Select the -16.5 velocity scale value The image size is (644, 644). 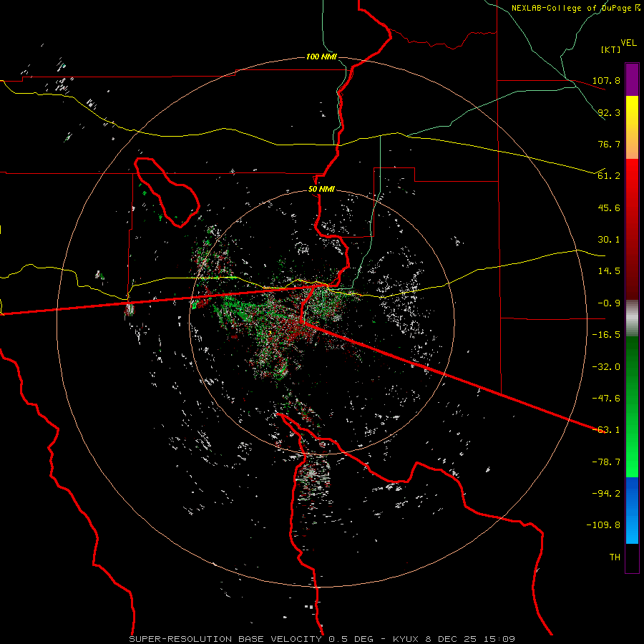tap(607, 335)
